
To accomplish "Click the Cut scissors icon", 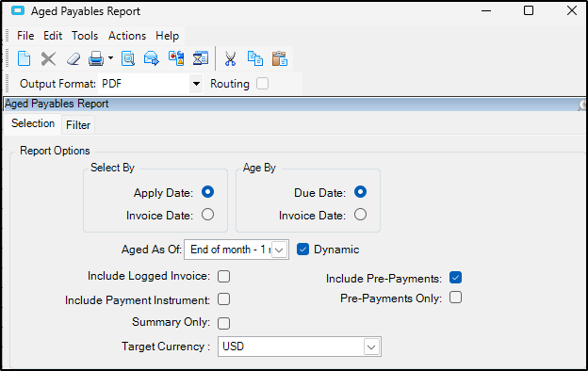I will click(230, 58).
